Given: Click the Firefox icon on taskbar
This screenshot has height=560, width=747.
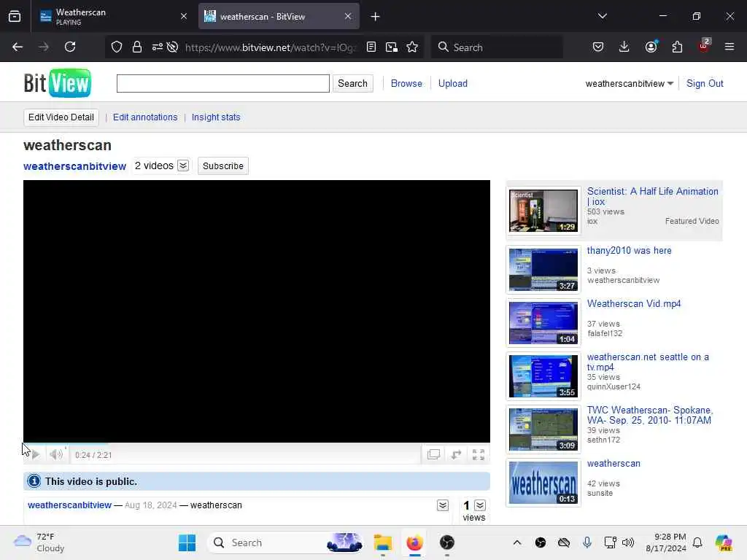Looking at the screenshot, I should coord(415,542).
